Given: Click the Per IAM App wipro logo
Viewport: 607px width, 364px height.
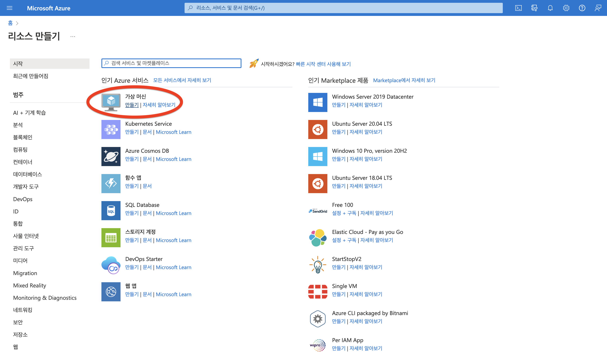Looking at the screenshot, I should coord(318,345).
